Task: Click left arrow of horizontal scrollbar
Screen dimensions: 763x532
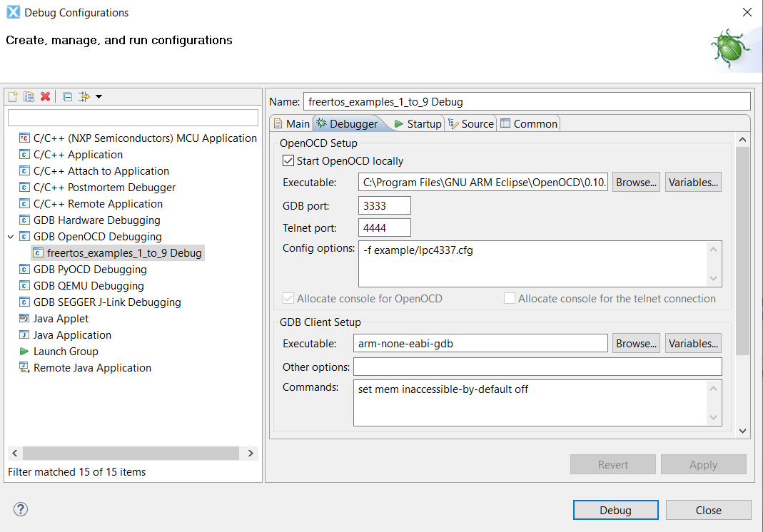Action: [x=14, y=454]
